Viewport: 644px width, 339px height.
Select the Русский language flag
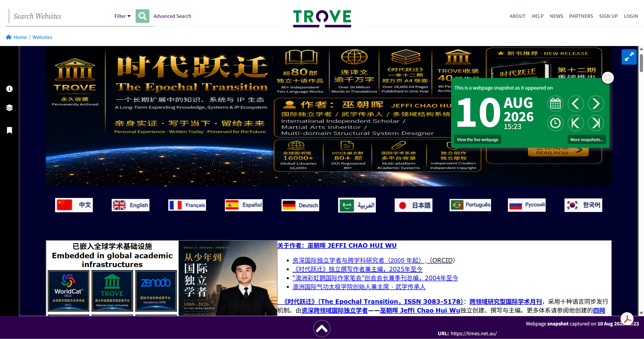(527, 205)
